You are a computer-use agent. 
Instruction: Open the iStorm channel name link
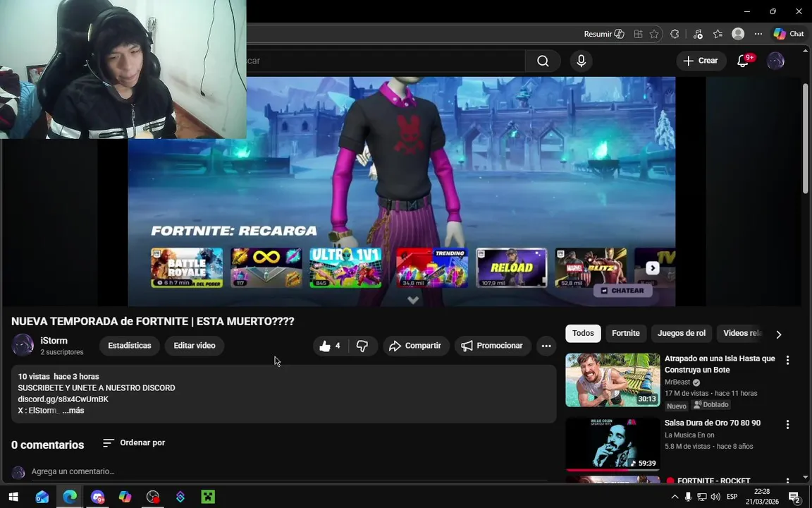54,341
